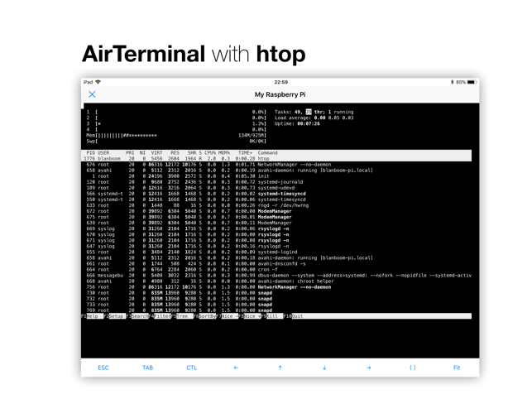
Task: Select F9 Kill in htop
Action: point(272,315)
